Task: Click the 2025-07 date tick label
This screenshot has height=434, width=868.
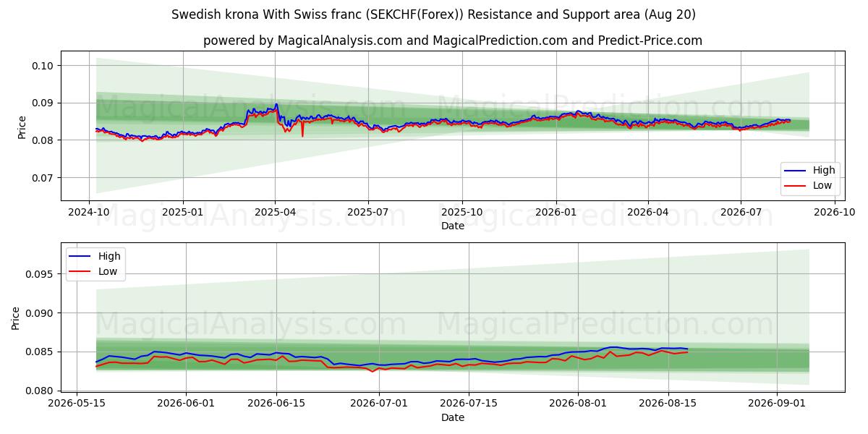Action: point(367,212)
